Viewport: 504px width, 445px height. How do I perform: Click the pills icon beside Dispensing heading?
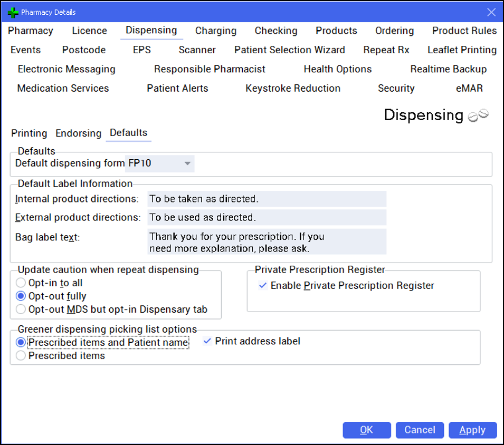point(479,115)
